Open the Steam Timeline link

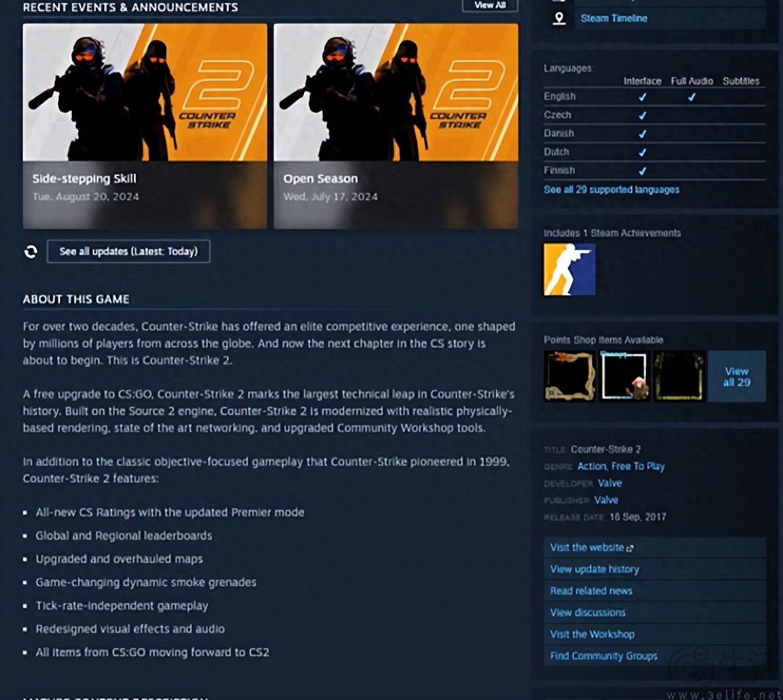pos(614,19)
